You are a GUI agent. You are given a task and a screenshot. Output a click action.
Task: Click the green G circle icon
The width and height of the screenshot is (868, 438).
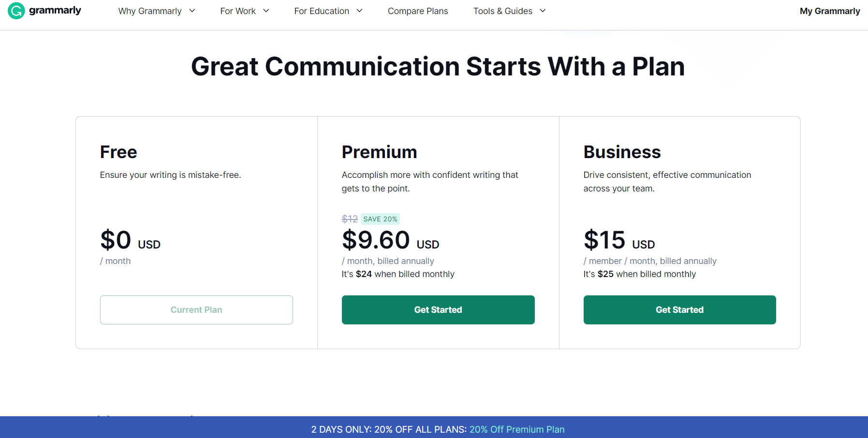[16, 10]
